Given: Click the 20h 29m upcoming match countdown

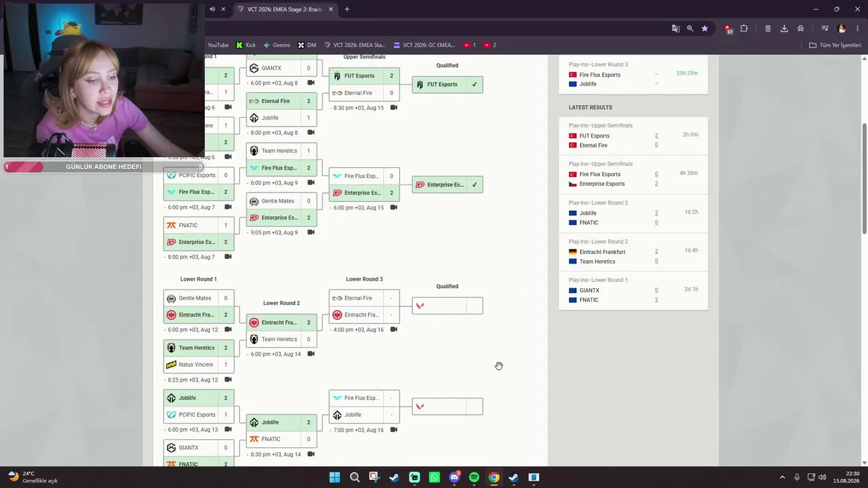Looking at the screenshot, I should pos(687,73).
